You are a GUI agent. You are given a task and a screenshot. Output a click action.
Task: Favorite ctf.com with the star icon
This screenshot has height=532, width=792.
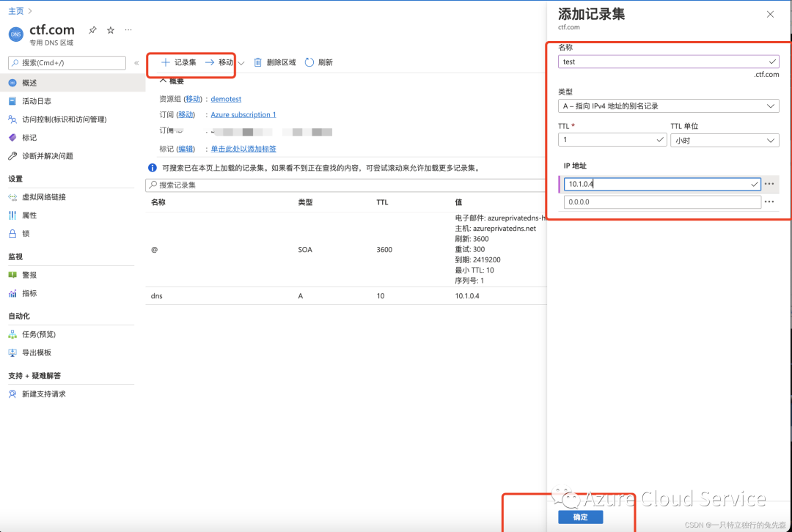click(111, 30)
